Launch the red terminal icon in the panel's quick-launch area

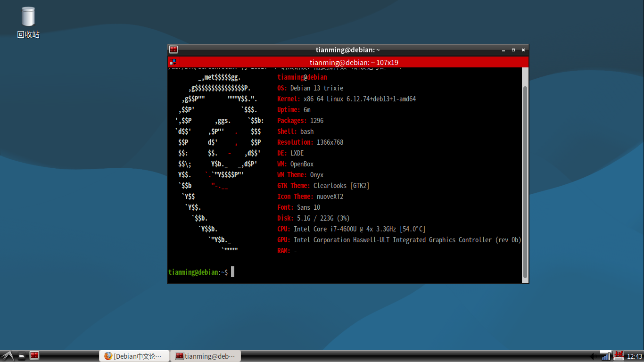pyautogui.click(x=34, y=355)
